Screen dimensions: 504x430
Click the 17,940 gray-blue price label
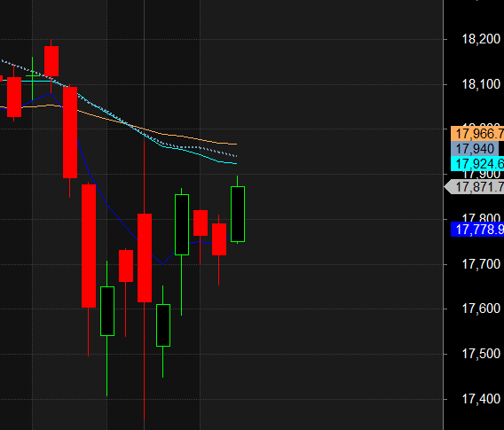click(475, 149)
